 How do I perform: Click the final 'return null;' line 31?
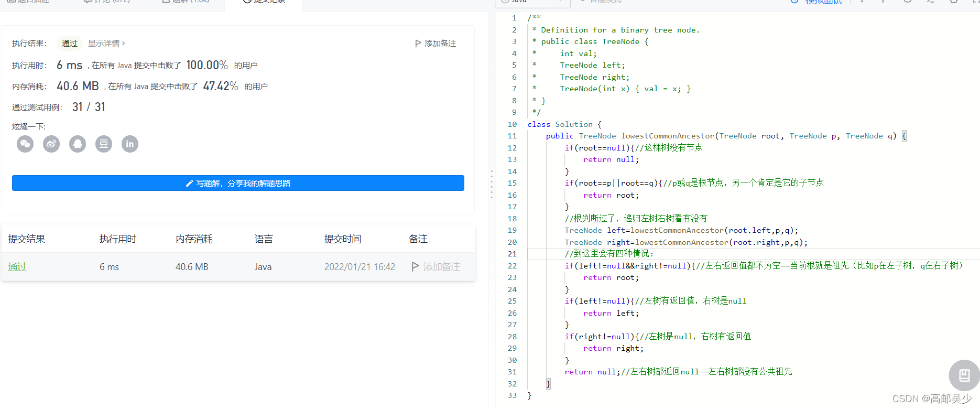(678, 372)
